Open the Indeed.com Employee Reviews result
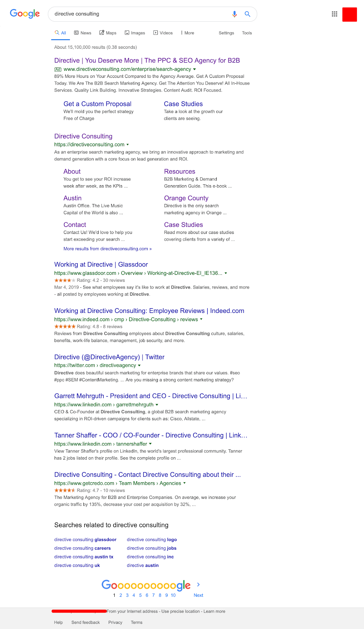Viewport: 364px width, 629px height. pos(149,311)
